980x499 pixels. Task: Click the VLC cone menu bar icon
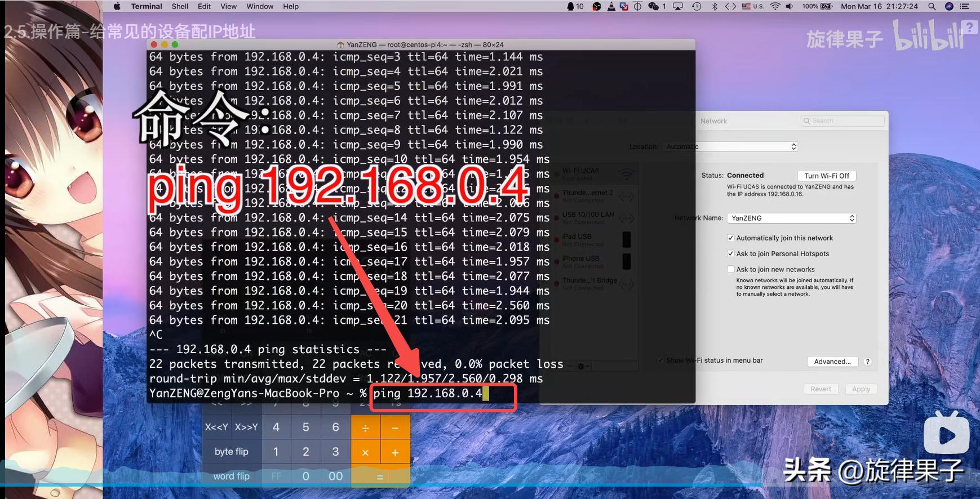click(x=611, y=6)
